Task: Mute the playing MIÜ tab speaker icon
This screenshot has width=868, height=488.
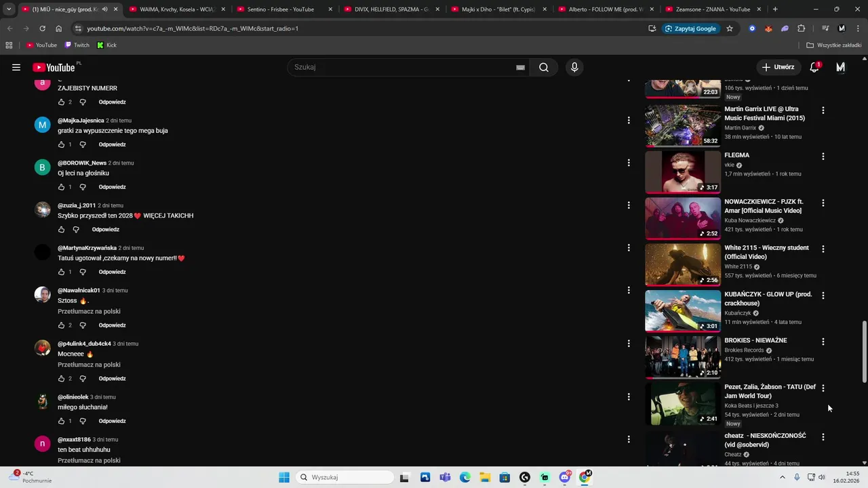Action: click(104, 9)
